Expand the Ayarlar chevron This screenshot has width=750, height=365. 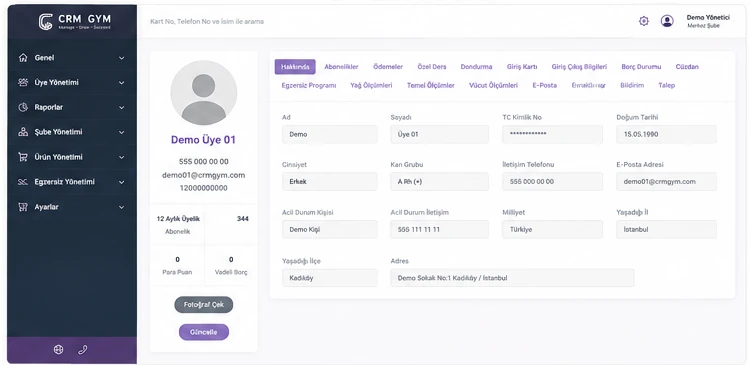(x=121, y=207)
